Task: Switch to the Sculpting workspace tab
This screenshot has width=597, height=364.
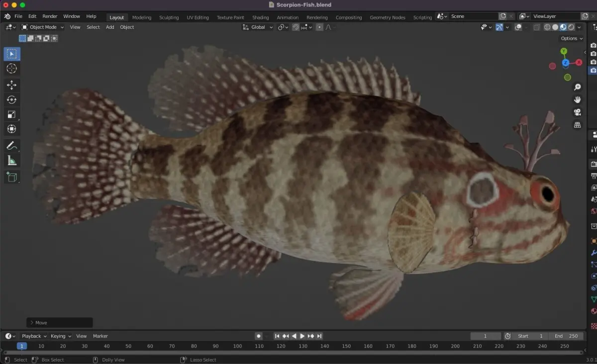Action: 169,17
